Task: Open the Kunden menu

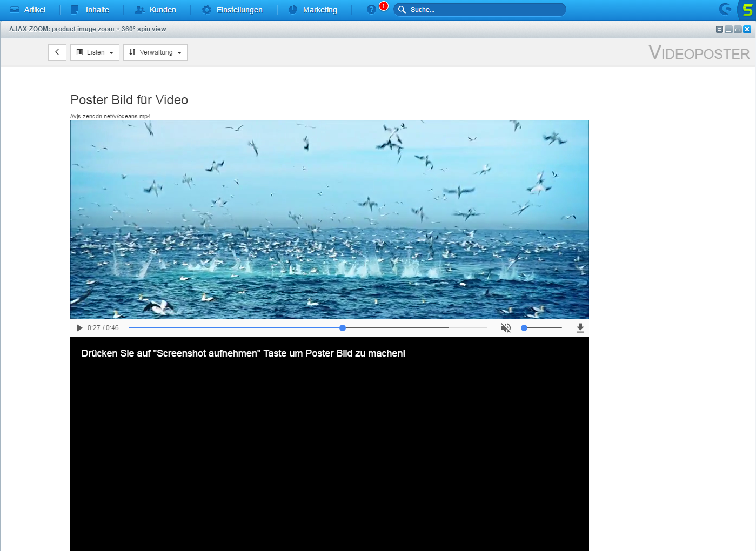Action: 156,10
